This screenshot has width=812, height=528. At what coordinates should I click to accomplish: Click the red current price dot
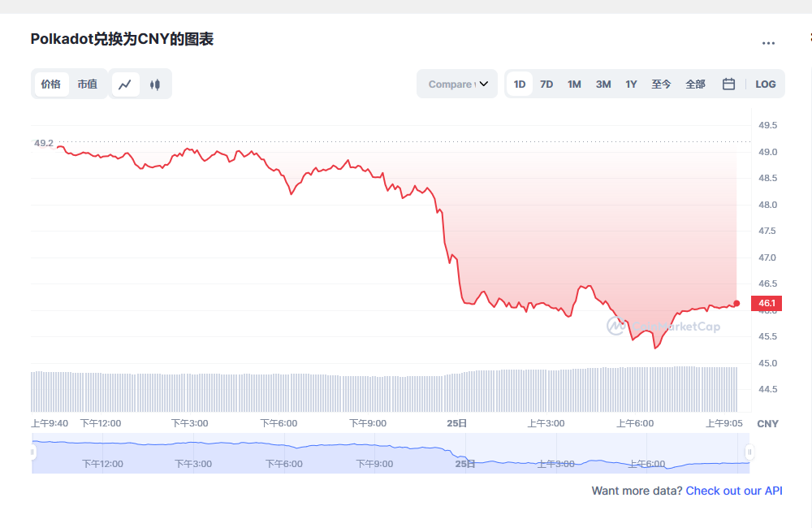click(x=736, y=304)
